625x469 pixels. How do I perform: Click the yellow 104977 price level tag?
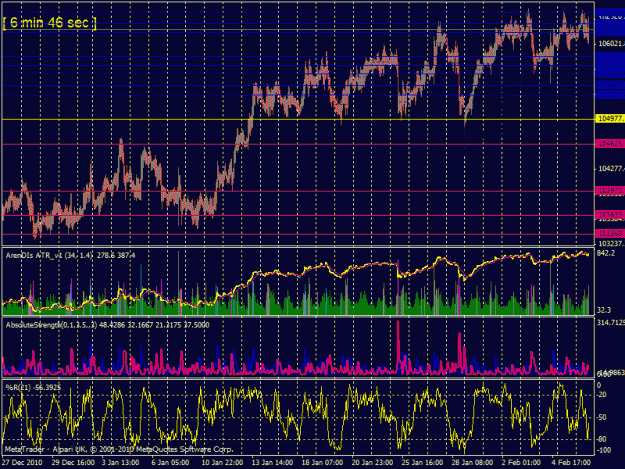[x=610, y=118]
